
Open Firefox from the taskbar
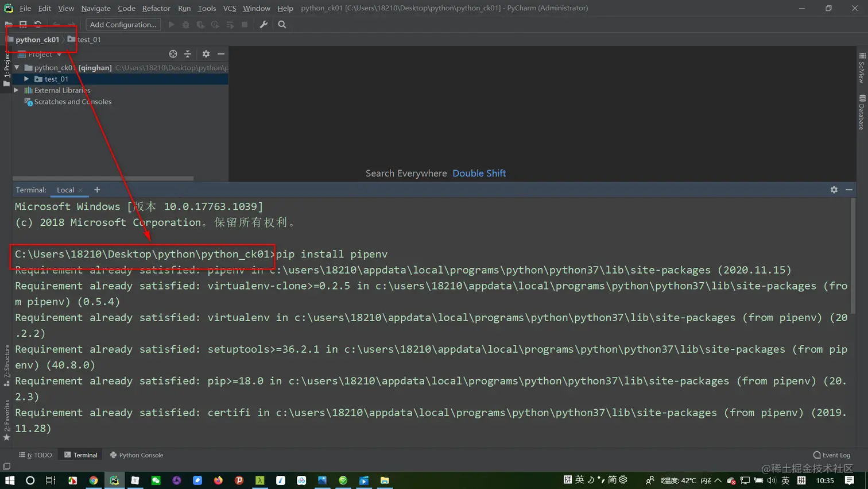[218, 480]
